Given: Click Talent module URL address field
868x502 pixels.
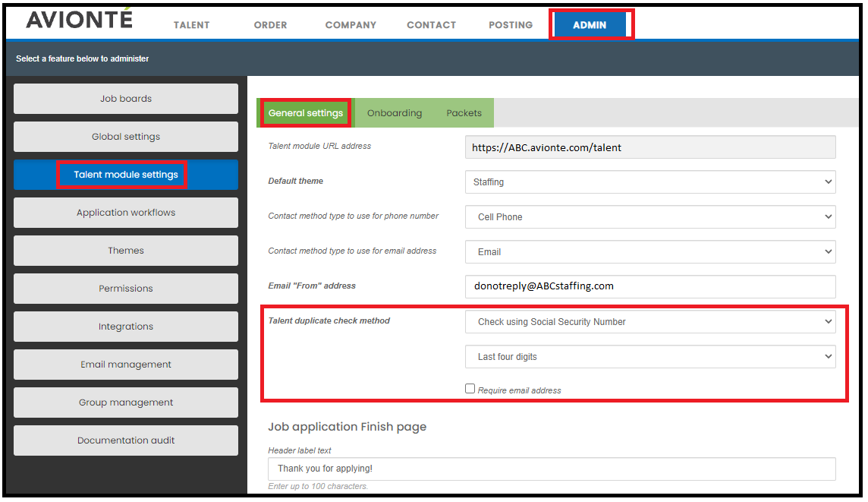Looking at the screenshot, I should pos(650,147).
